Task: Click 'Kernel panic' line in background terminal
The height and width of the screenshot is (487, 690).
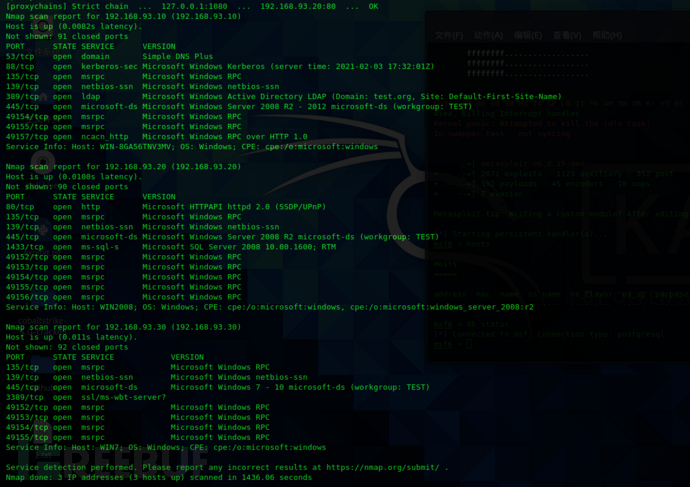Action: [x=542, y=124]
